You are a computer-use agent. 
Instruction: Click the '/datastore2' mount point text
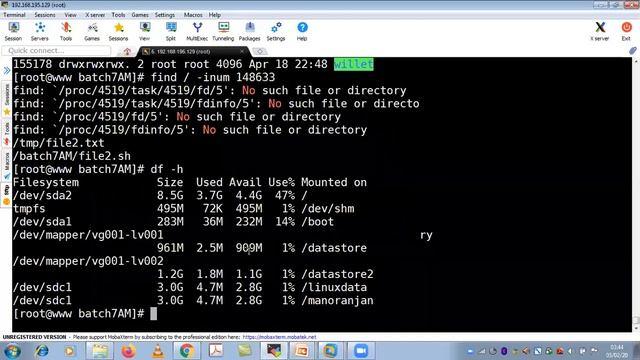tap(337, 274)
